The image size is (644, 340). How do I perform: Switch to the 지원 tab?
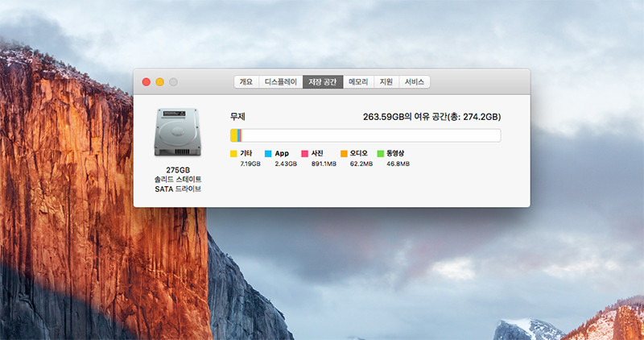386,82
